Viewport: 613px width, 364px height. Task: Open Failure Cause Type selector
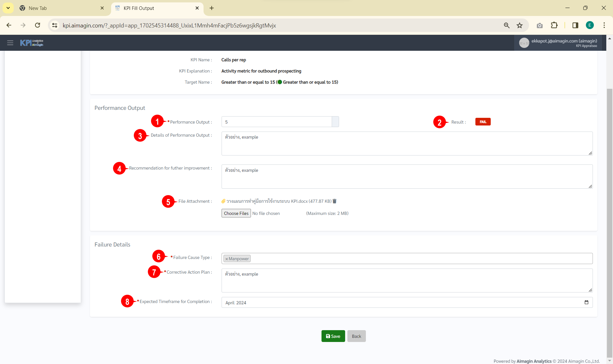[415, 259]
